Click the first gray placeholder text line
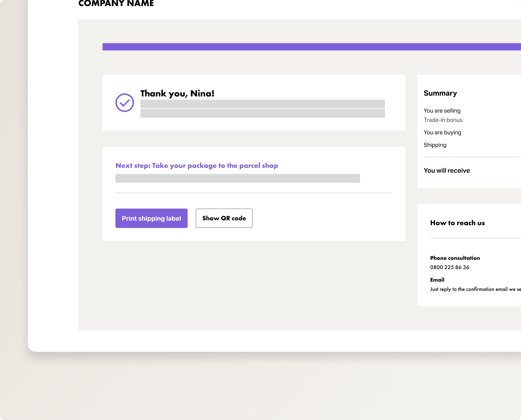521x420 pixels. [x=262, y=104]
